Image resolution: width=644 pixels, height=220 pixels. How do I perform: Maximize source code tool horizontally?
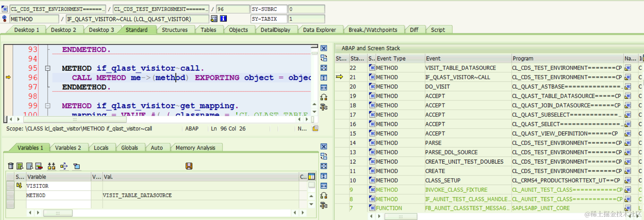tap(324, 87)
